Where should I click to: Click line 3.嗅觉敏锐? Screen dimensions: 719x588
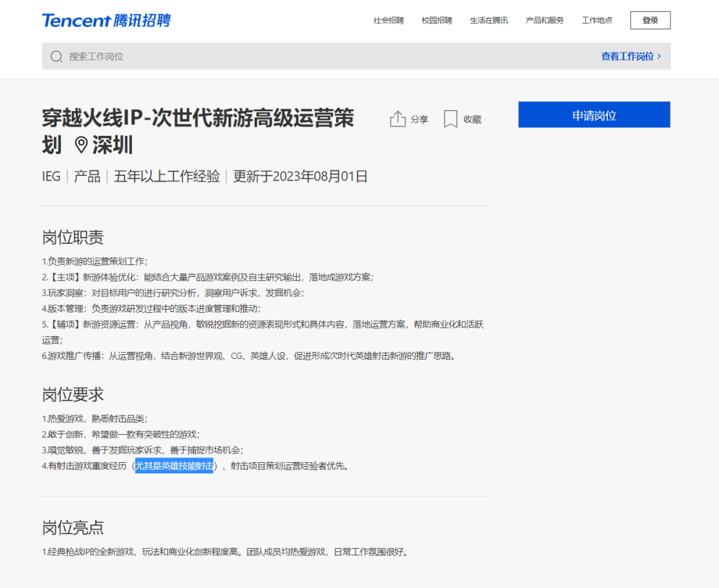pyautogui.click(x=143, y=450)
